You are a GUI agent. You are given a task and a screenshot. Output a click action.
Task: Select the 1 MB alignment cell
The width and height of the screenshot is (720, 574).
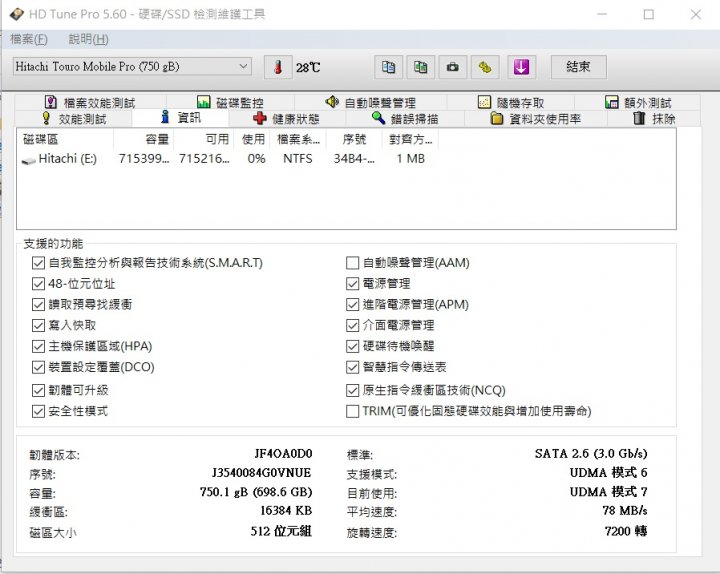click(411, 159)
